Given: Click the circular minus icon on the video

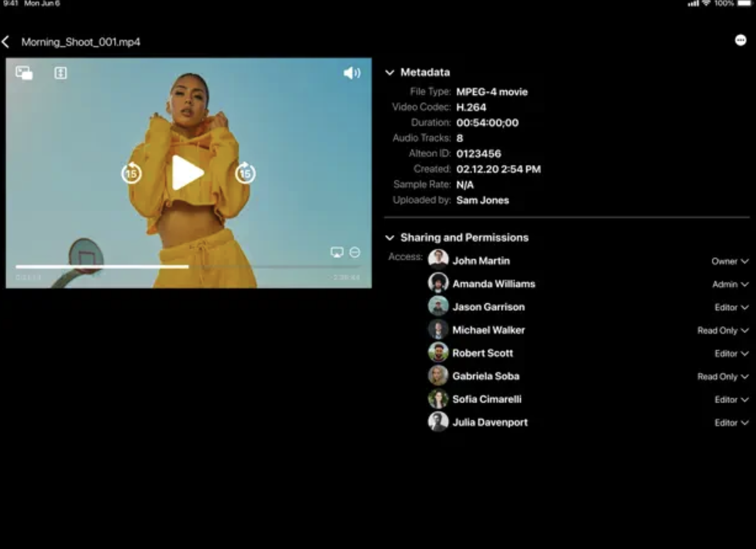Looking at the screenshot, I should (355, 252).
